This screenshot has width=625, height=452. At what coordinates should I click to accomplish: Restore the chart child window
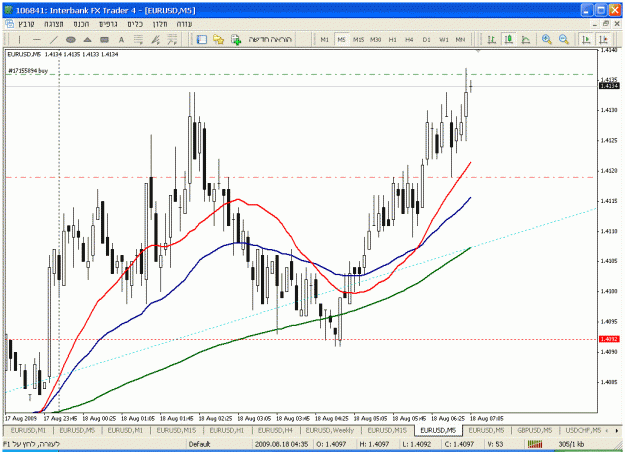(606, 24)
